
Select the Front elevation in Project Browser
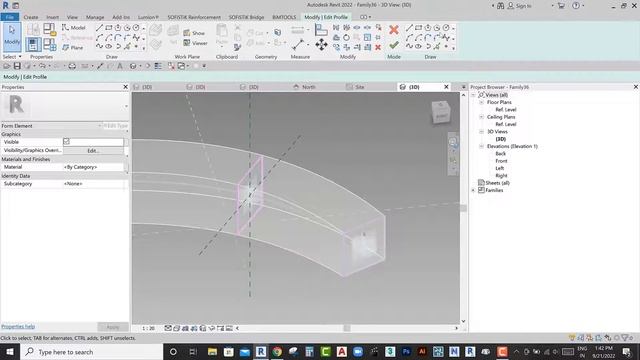point(501,161)
